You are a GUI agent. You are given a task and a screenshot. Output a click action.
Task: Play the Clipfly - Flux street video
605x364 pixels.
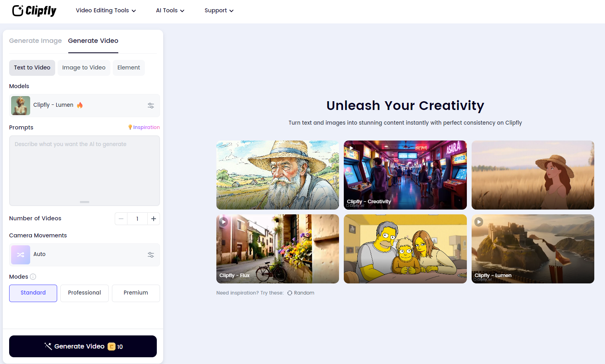click(224, 222)
